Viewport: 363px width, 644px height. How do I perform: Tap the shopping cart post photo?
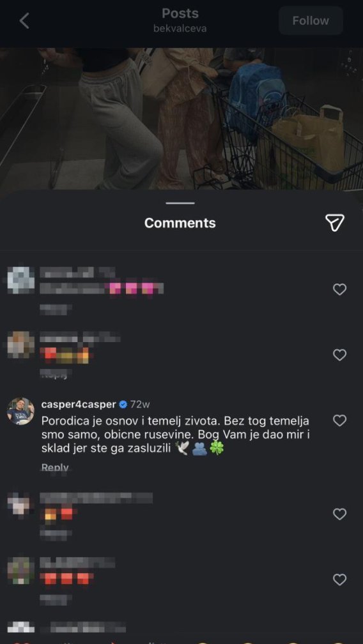click(x=181, y=118)
